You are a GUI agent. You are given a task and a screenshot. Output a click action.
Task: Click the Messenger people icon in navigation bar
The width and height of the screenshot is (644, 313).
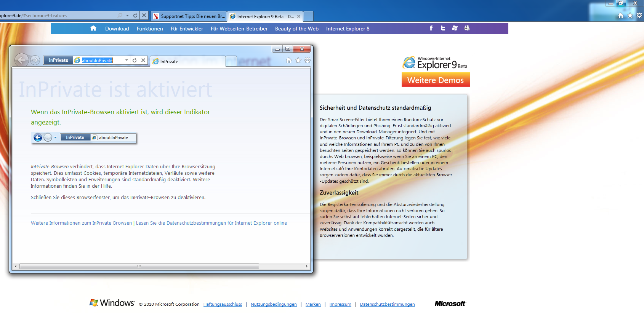click(x=467, y=28)
